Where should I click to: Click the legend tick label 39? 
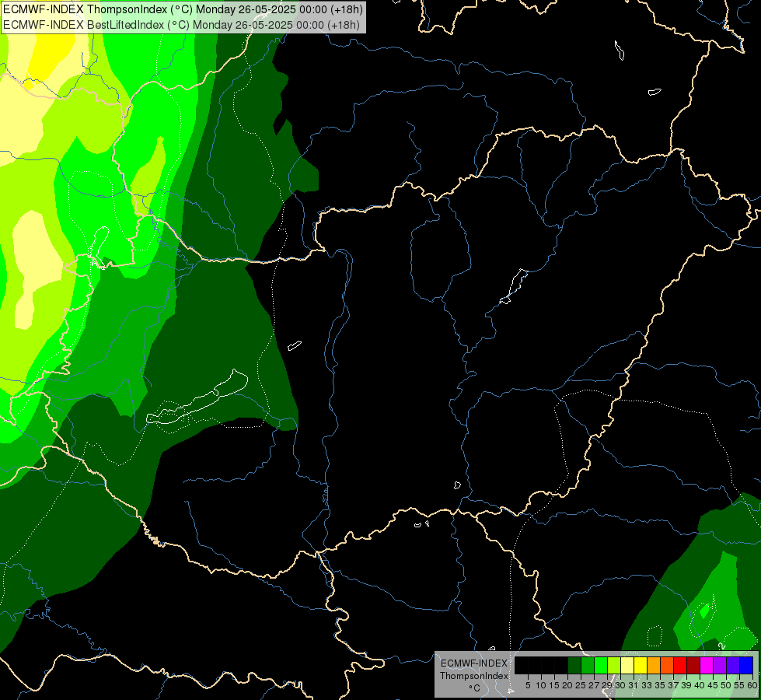coord(686,685)
